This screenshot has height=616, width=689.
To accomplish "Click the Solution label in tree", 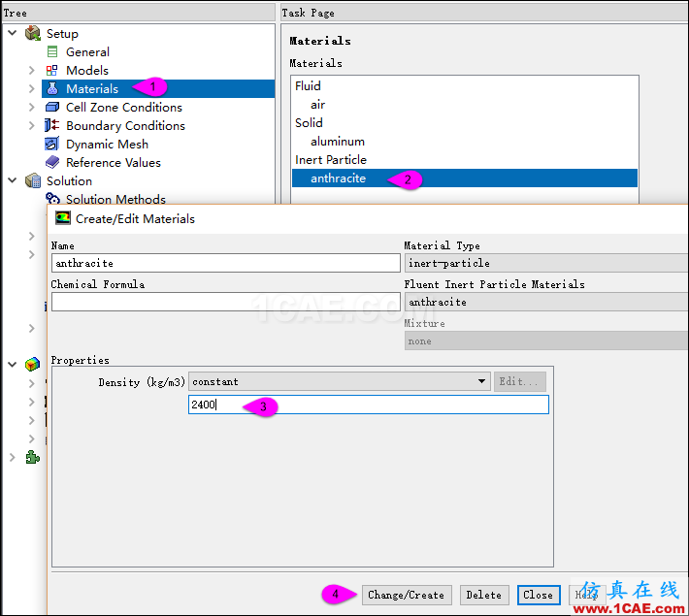I will (x=69, y=181).
